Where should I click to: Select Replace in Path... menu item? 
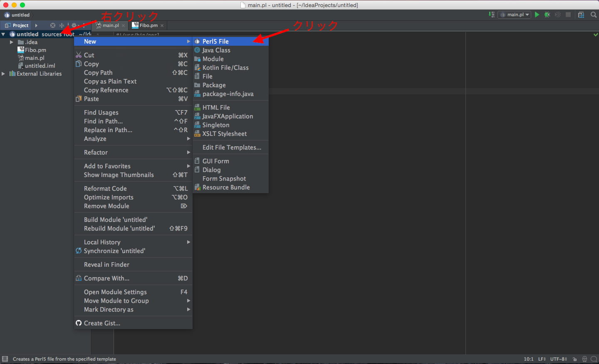tap(133, 130)
